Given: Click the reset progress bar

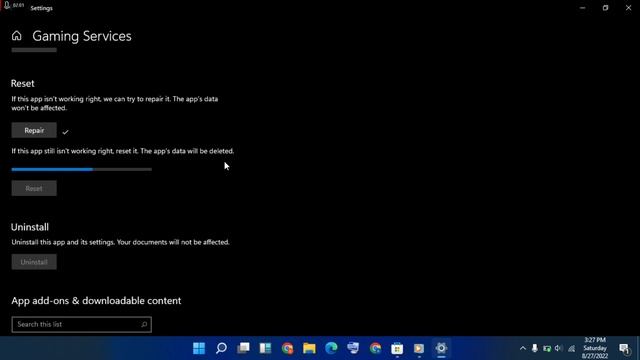Looking at the screenshot, I should click(82, 169).
